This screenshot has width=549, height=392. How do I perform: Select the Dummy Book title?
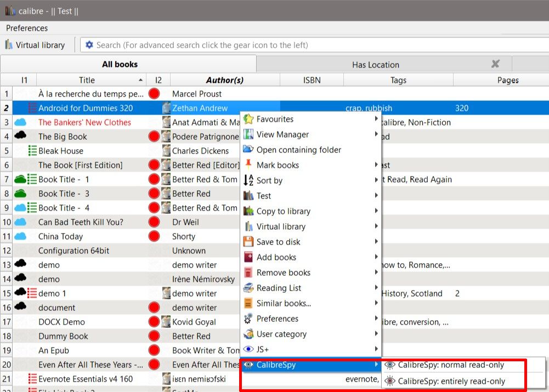tap(63, 336)
